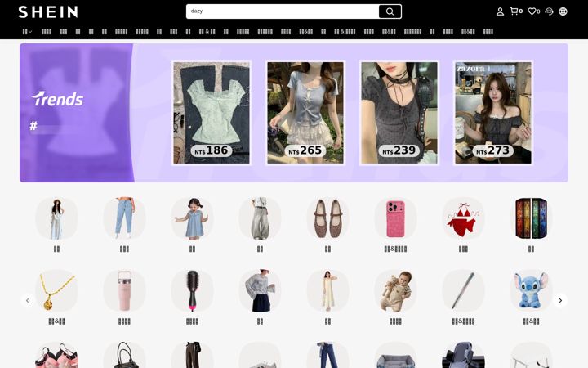Viewport: 588px width, 368px height.
Task: Select the NT$186 price tag
Action: click(x=212, y=150)
